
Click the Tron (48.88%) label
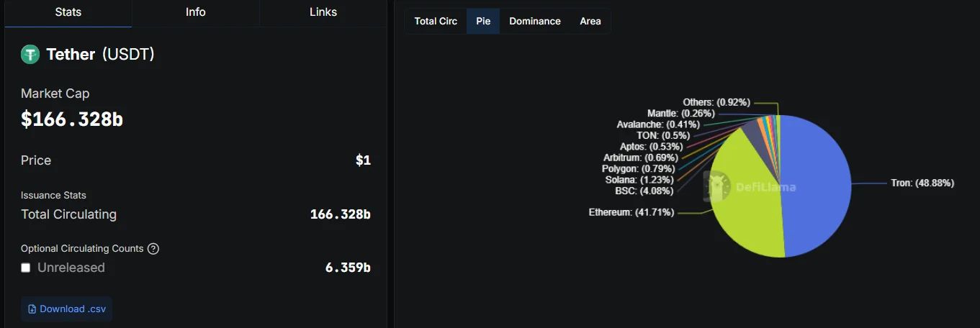tap(922, 183)
